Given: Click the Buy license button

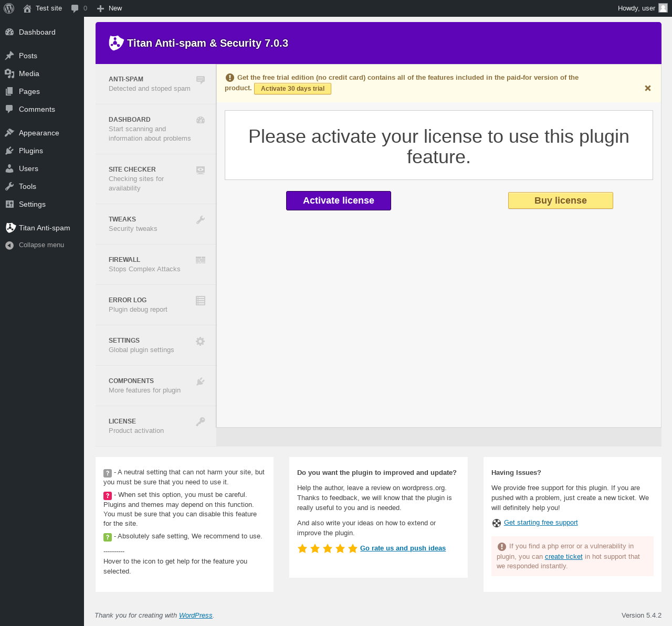Looking at the screenshot, I should pyautogui.click(x=560, y=200).
